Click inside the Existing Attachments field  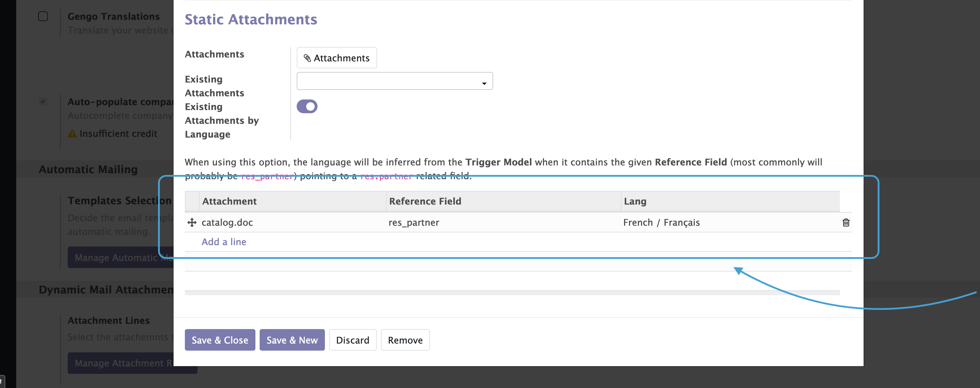[x=388, y=81]
